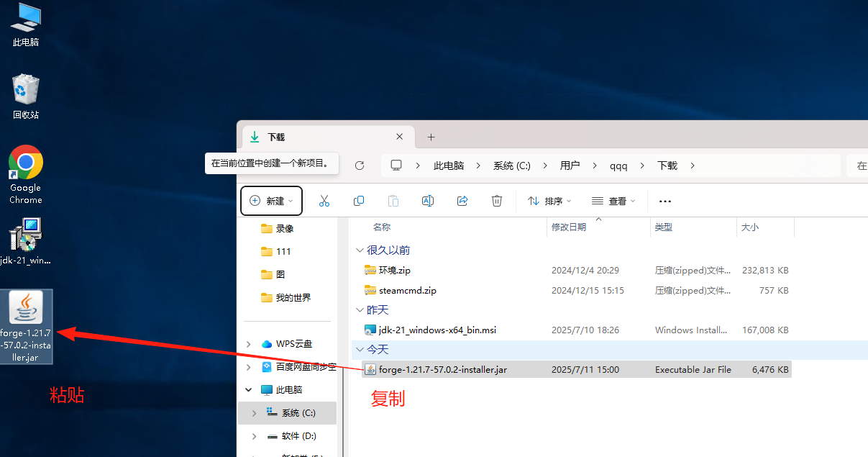This screenshot has height=457, width=868.
Task: Collapse the 很久以前 file group
Action: 360,250
